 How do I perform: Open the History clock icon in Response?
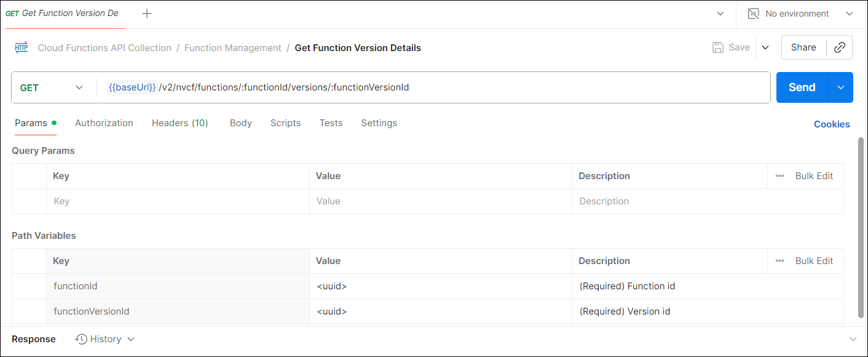tap(81, 339)
